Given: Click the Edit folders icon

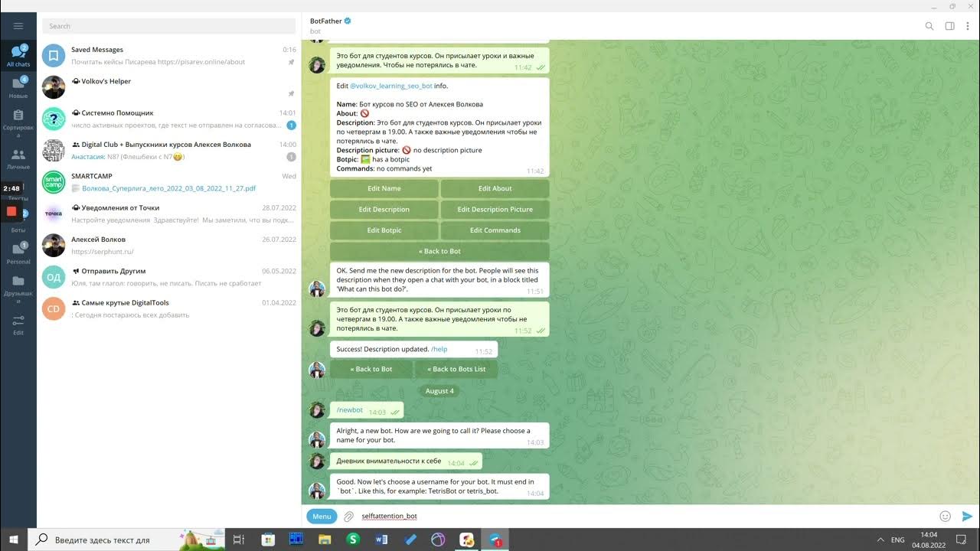Looking at the screenshot, I should [x=18, y=324].
